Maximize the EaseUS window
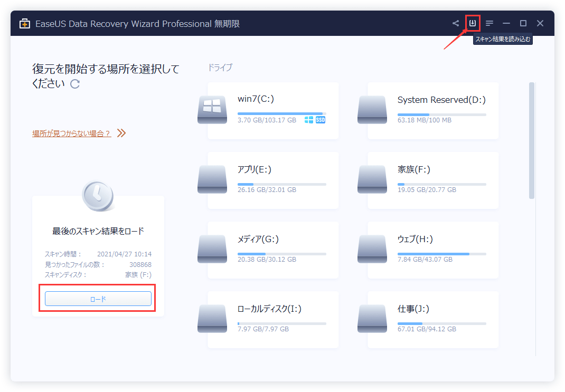 (523, 23)
